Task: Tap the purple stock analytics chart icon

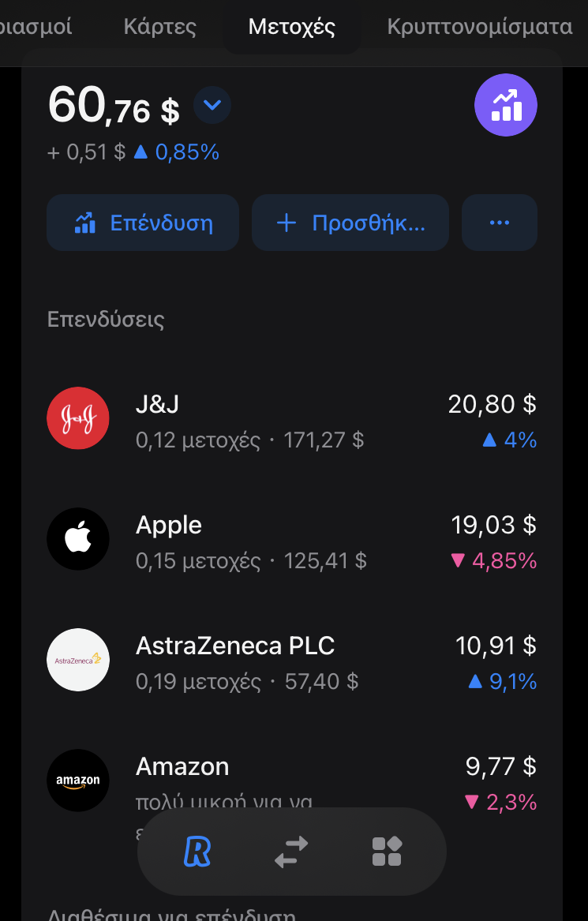Action: click(x=505, y=106)
